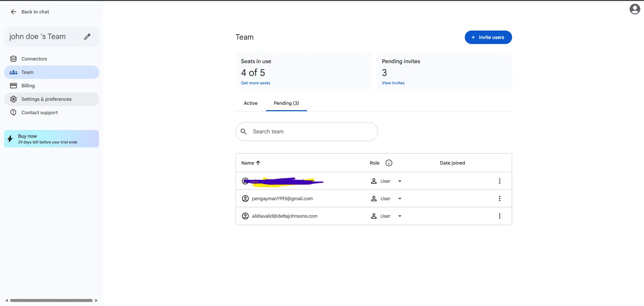Go back to chat link

click(x=35, y=12)
